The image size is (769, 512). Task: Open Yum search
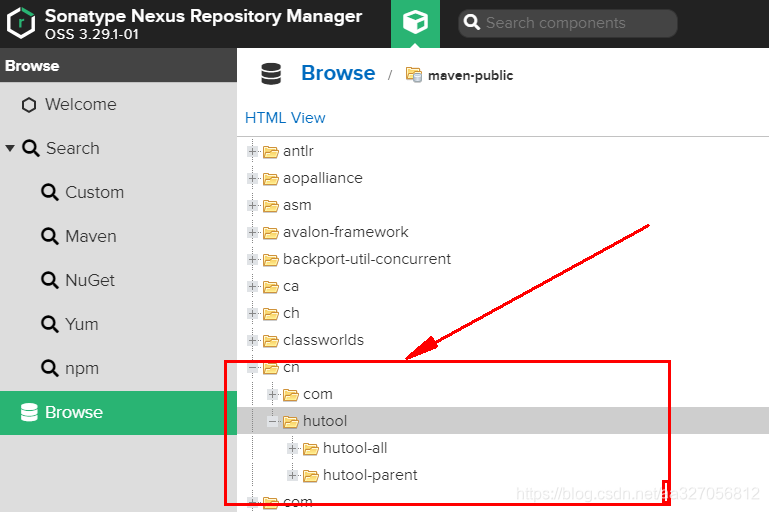[81, 324]
